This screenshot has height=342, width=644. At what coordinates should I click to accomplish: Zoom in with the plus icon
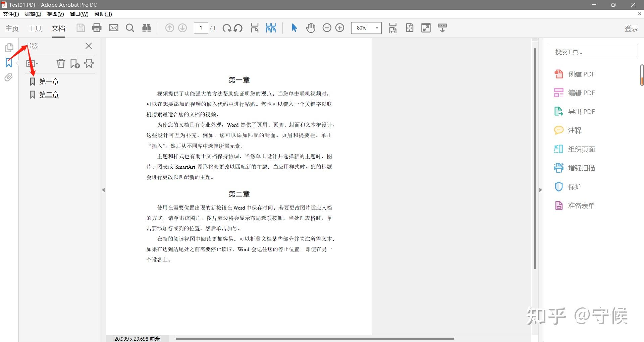coord(340,28)
